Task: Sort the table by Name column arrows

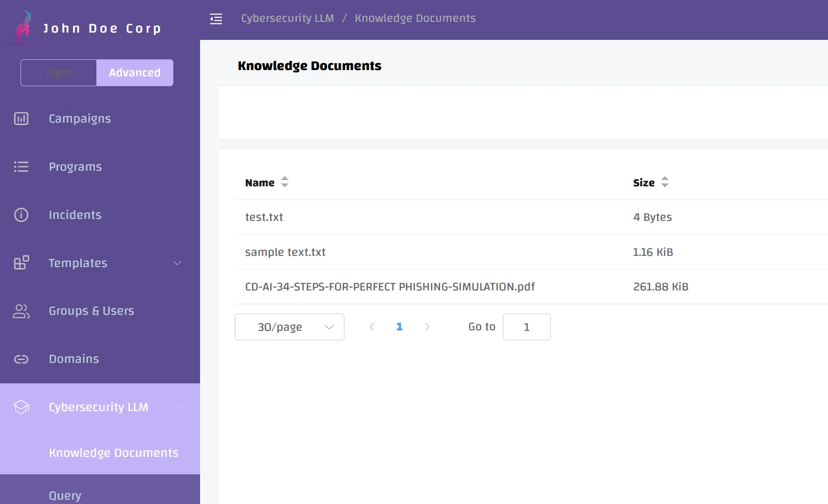Action: pyautogui.click(x=285, y=182)
